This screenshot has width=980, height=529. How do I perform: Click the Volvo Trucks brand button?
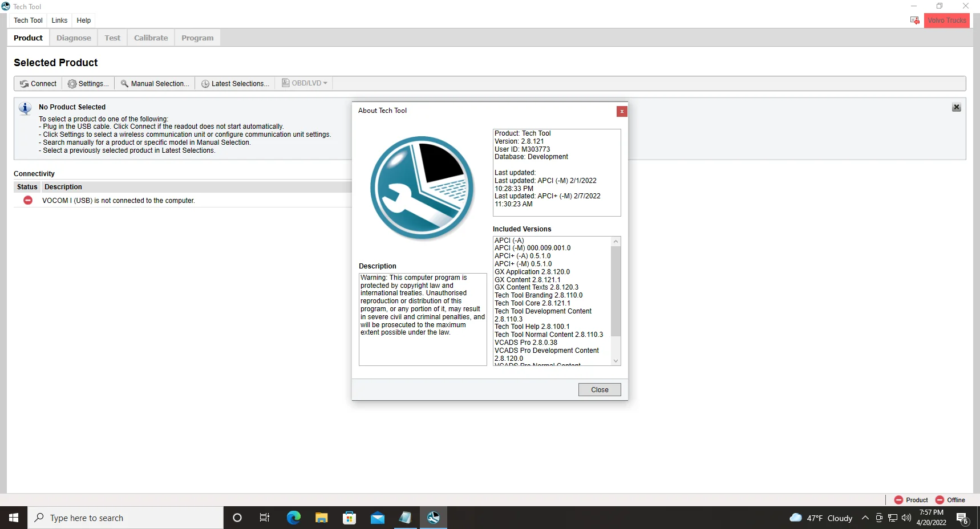pos(947,21)
